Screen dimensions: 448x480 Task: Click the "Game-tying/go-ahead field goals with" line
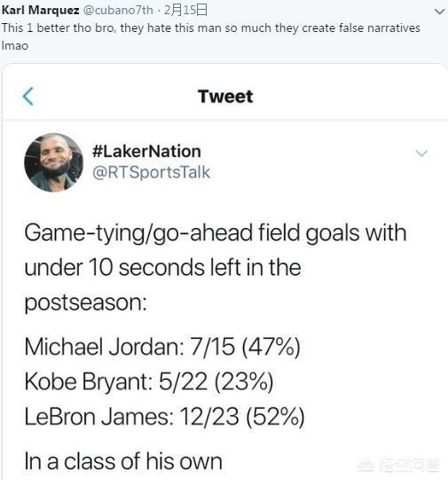216,233
